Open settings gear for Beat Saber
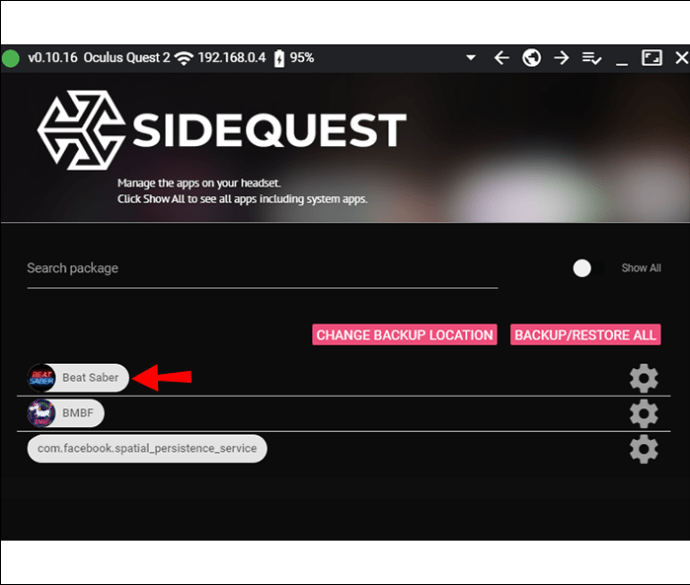This screenshot has width=690, height=585. [644, 378]
